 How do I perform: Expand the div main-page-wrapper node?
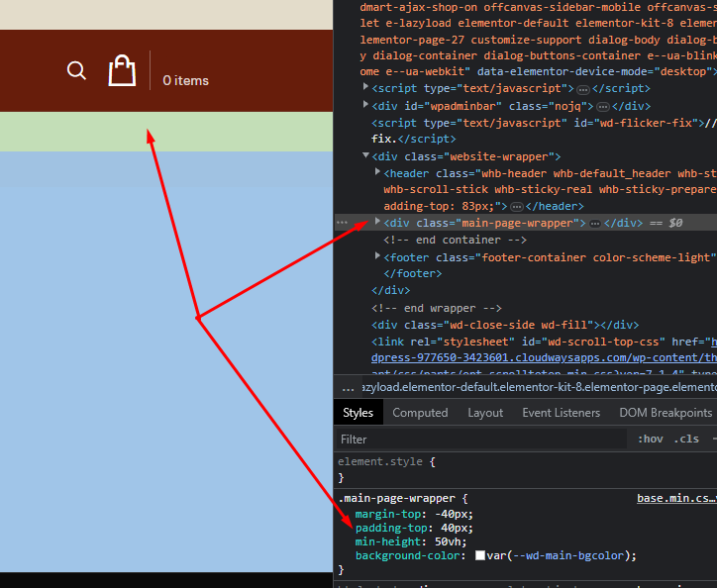(x=377, y=222)
